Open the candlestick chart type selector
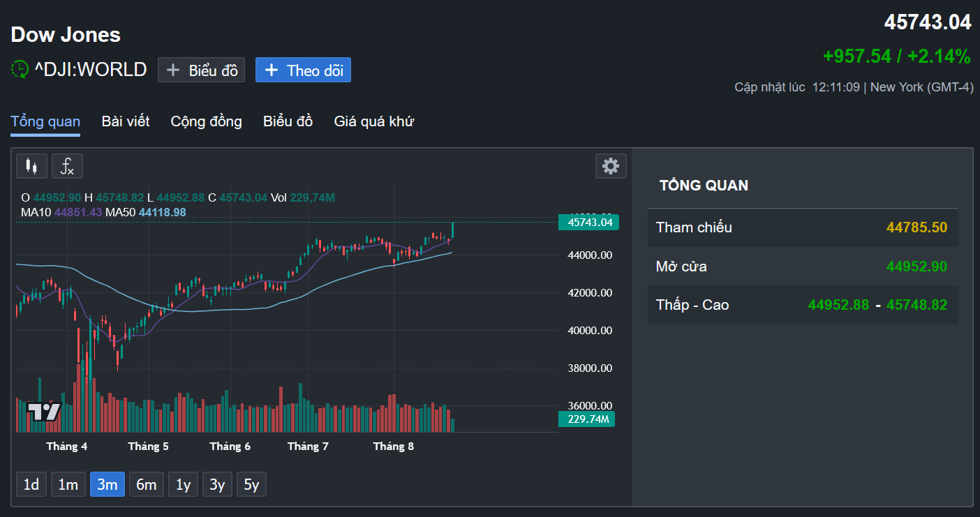This screenshot has width=980, height=517. [31, 166]
